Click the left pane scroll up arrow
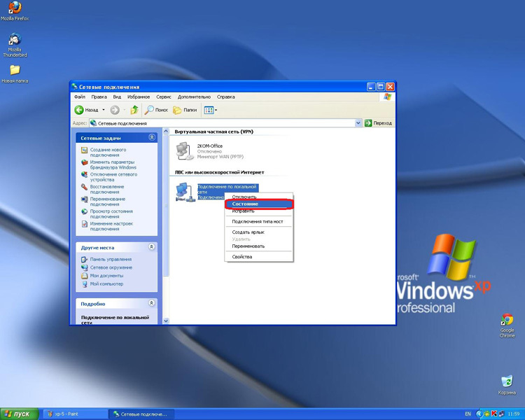Image resolution: width=525 pixels, height=420 pixels. point(166,132)
